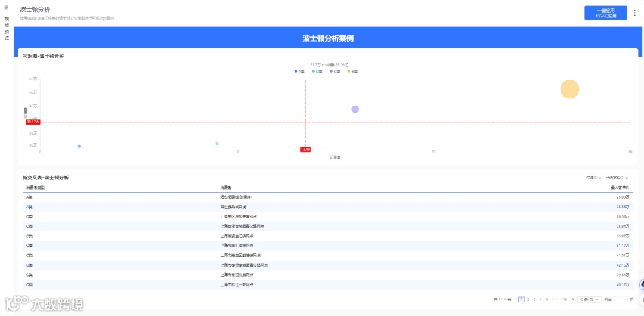The height and width of the screenshot is (316, 644).
Task: Sort by the 最大客单价 column header
Action: point(621,187)
